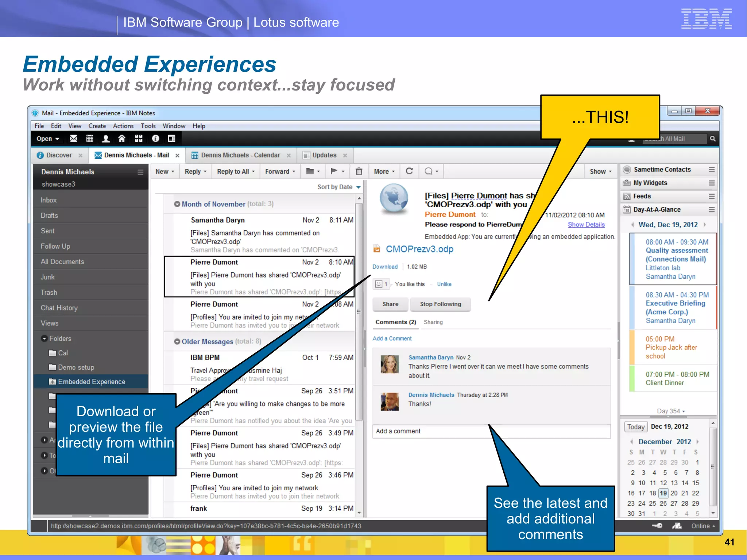Click the Stop Following button
Image resolution: width=747 pixels, height=560 pixels.
pos(441,304)
